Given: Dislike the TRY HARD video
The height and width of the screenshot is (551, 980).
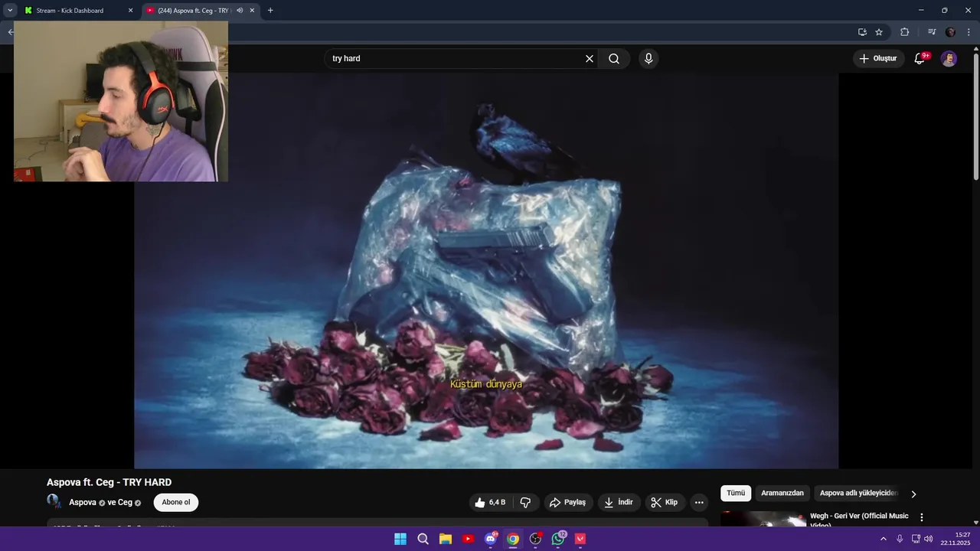Looking at the screenshot, I should click(x=525, y=503).
